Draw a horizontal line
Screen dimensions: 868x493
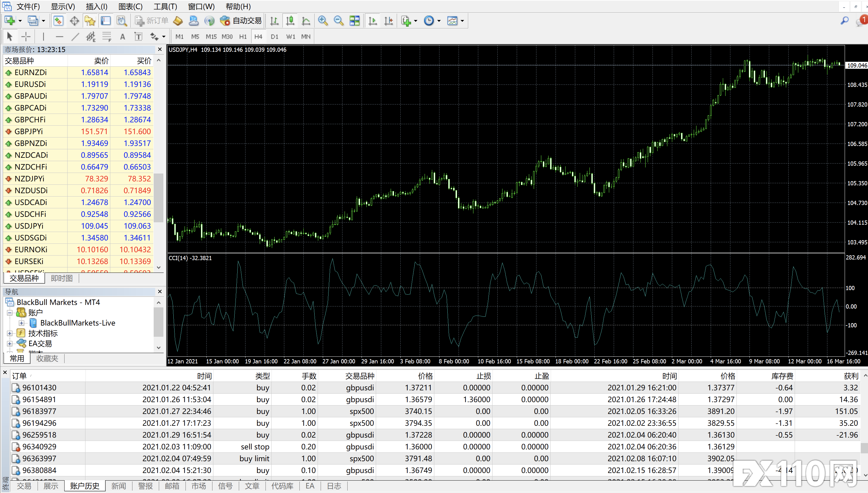[x=59, y=37]
